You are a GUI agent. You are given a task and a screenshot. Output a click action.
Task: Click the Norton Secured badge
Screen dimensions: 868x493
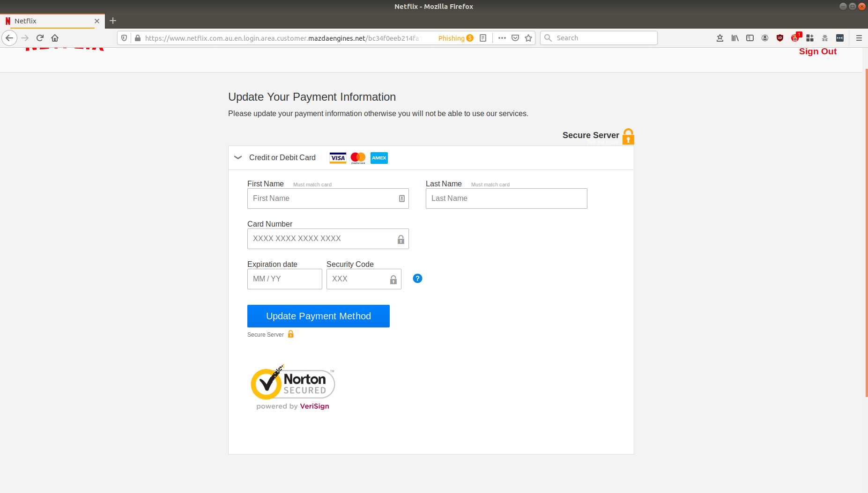(293, 387)
